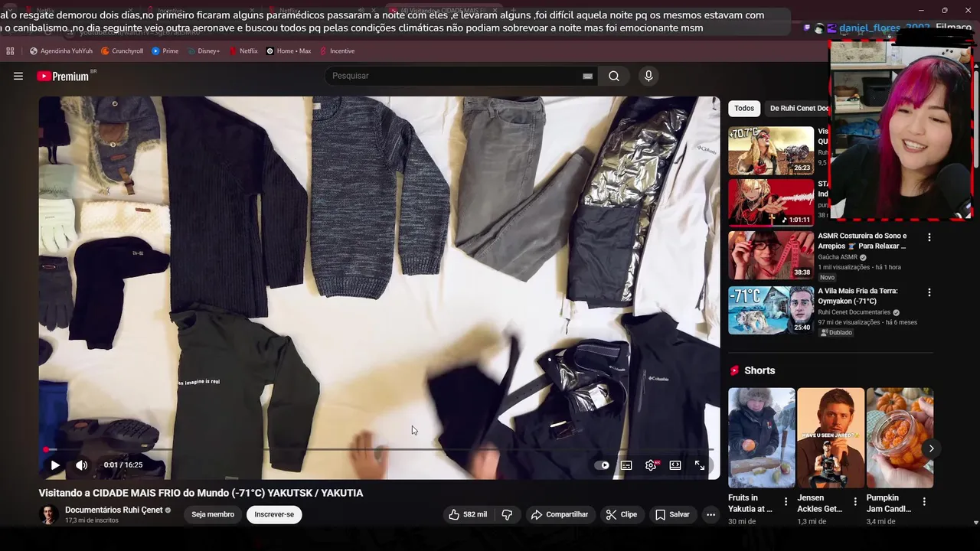The image size is (980, 551).
Task: Open Prime bookmark
Action: pos(165,51)
